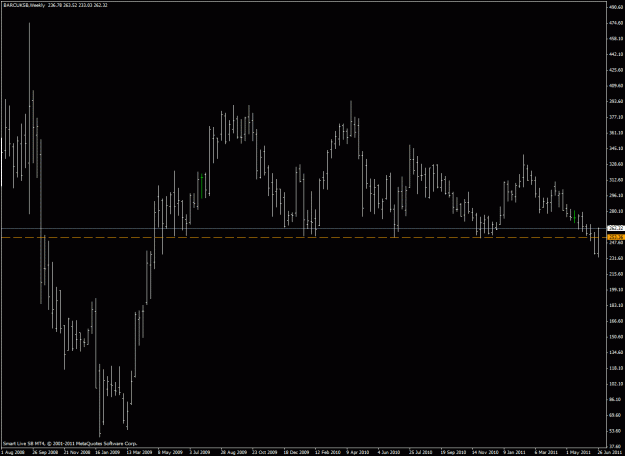Click the 474.60 price axis label

point(616,23)
